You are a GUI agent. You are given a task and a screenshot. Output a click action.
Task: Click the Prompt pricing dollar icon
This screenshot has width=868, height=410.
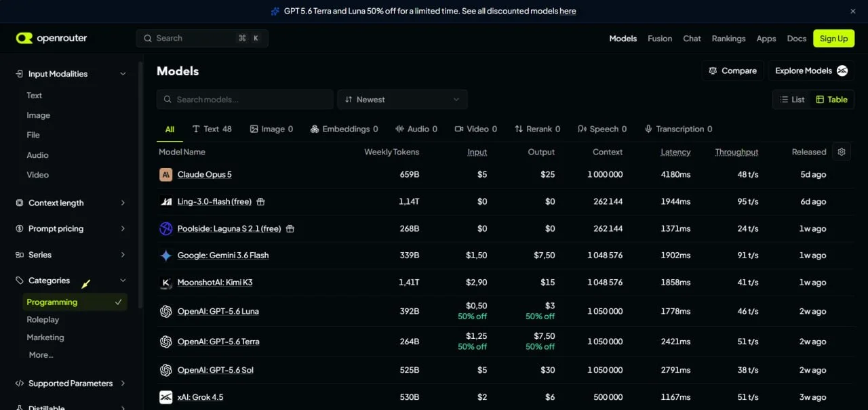click(x=19, y=229)
